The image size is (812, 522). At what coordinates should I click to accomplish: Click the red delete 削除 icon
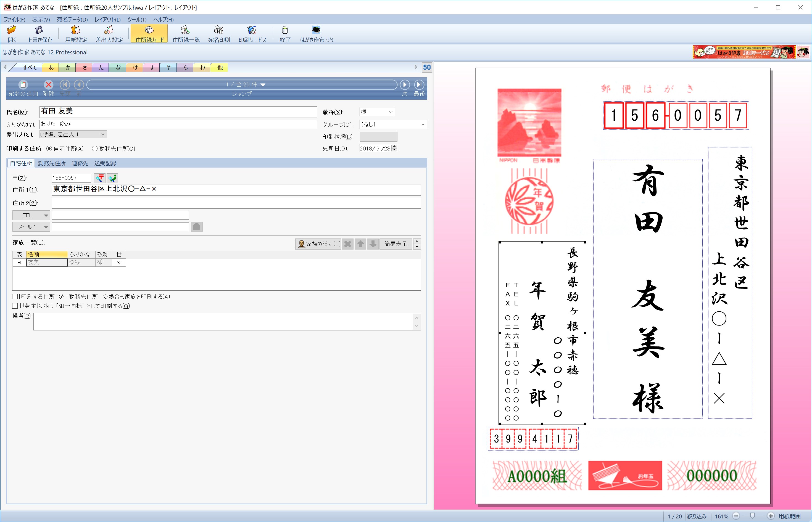49,85
